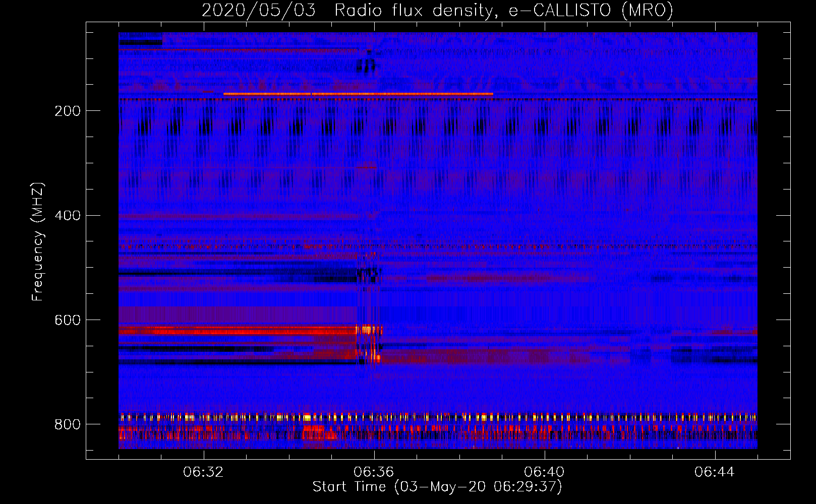816x504 pixels.
Task: Click the 'Frequency (MHZ)' axis label
Action: pos(38,241)
